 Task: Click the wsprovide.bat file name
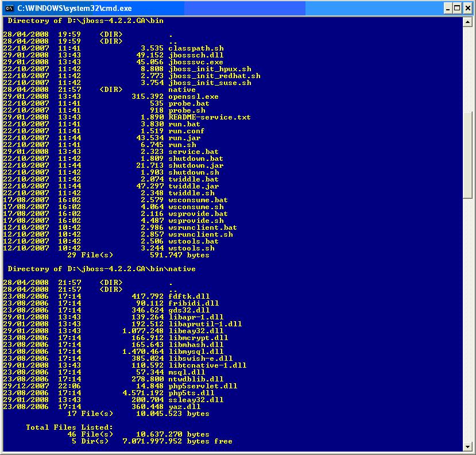click(198, 214)
